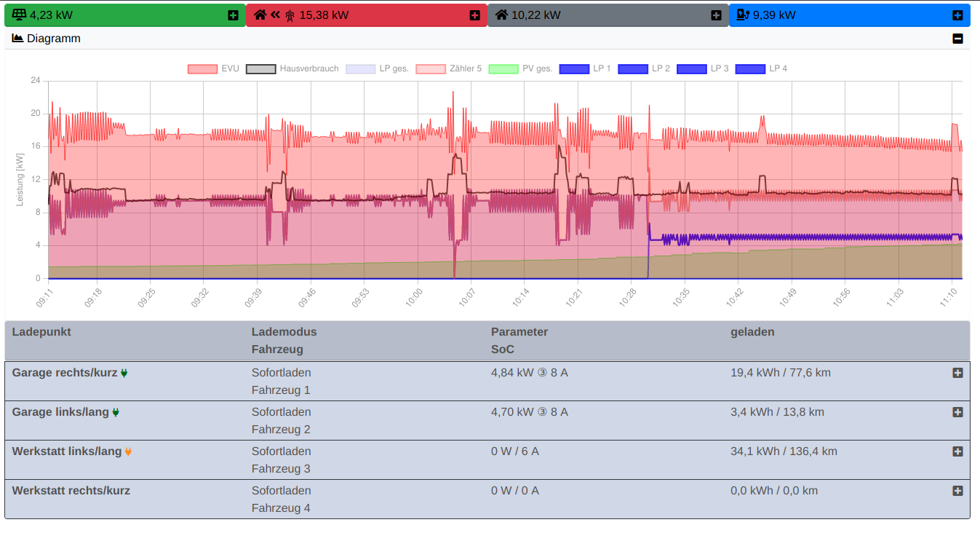Click green plug icon for Garage links/lang

click(116, 412)
